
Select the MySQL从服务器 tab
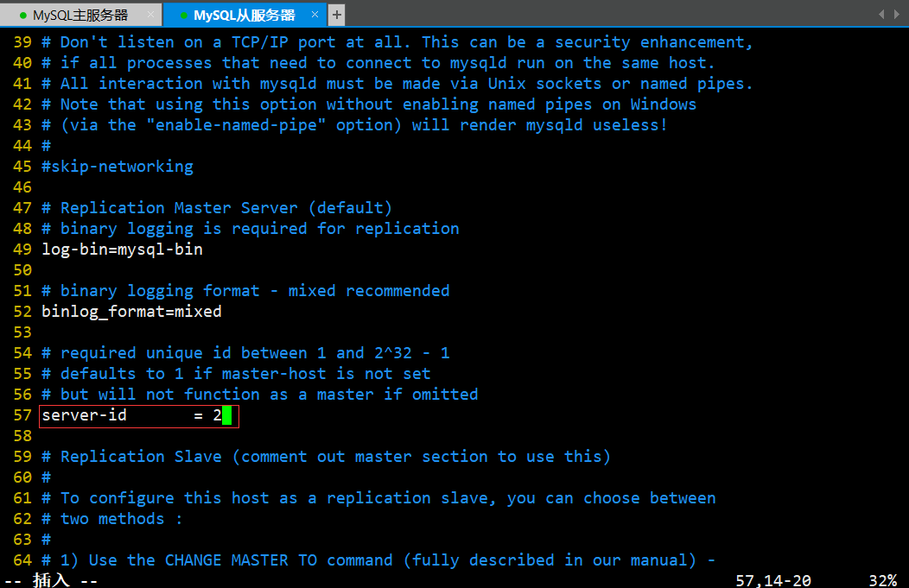(x=244, y=15)
